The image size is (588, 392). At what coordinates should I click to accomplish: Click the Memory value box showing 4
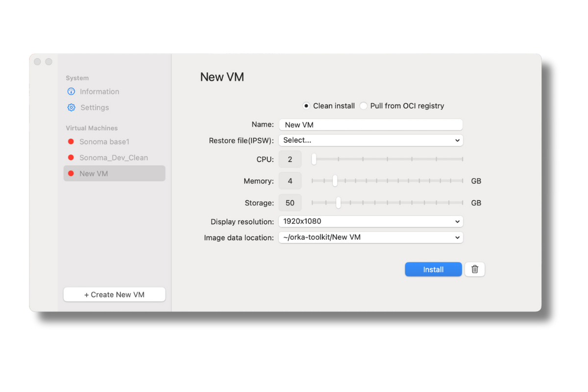pos(290,181)
